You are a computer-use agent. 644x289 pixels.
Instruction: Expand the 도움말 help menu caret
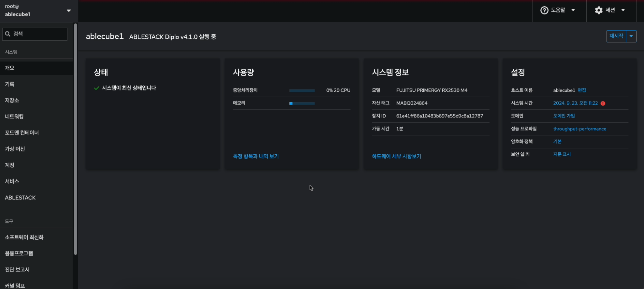(573, 10)
